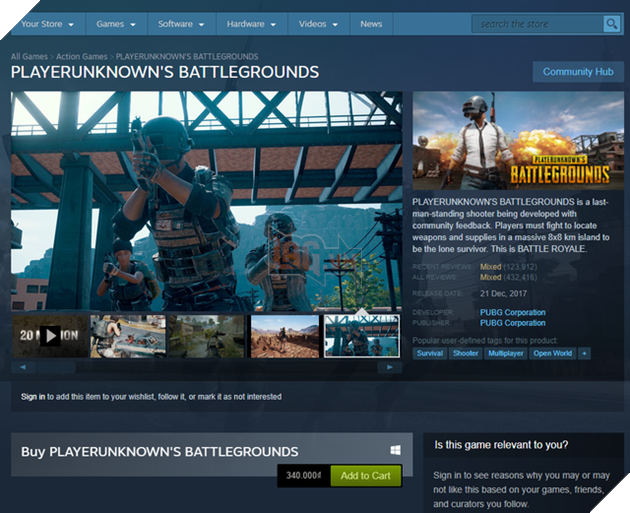
Task: Click the Buy PLAYERUNKNOWN'S BATTLEGROUNDS heading
Action: 160,452
